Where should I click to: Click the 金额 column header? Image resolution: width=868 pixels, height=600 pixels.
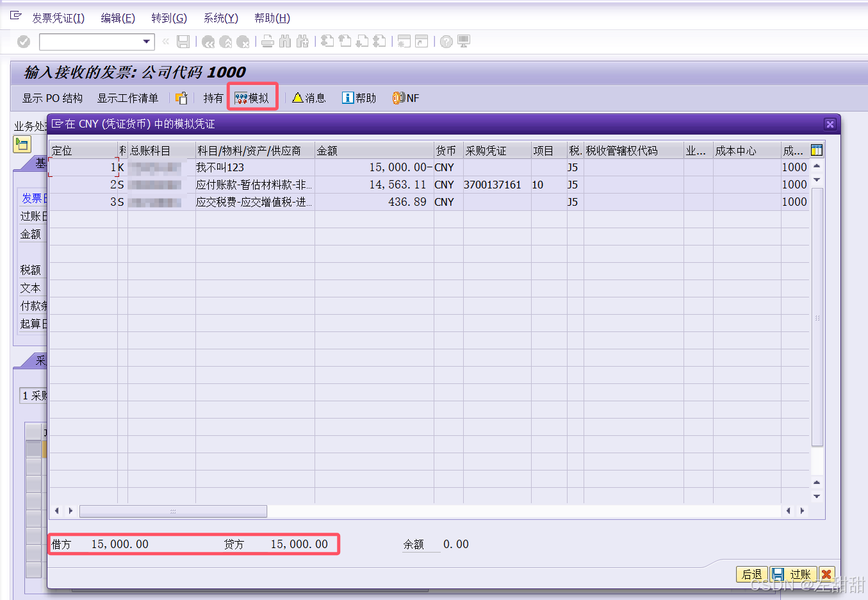click(374, 151)
